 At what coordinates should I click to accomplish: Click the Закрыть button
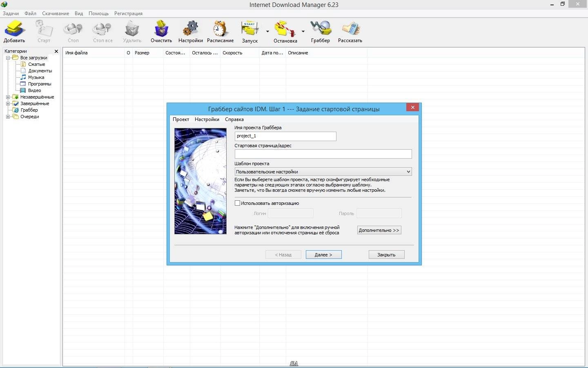click(x=386, y=255)
